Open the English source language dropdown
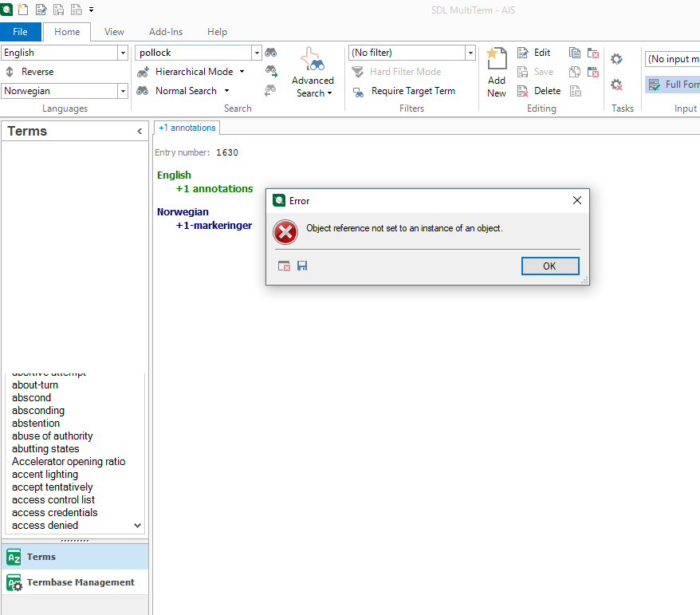This screenshot has height=615, width=700. [123, 53]
